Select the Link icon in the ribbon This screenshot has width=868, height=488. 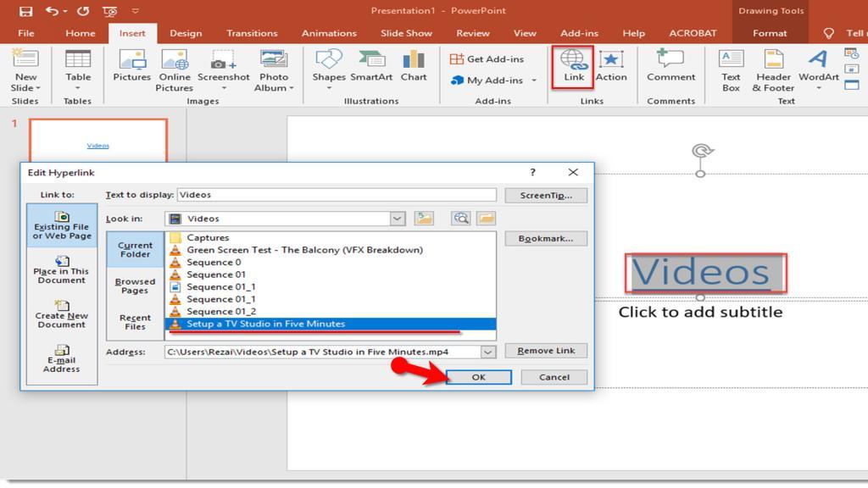pyautogui.click(x=573, y=68)
